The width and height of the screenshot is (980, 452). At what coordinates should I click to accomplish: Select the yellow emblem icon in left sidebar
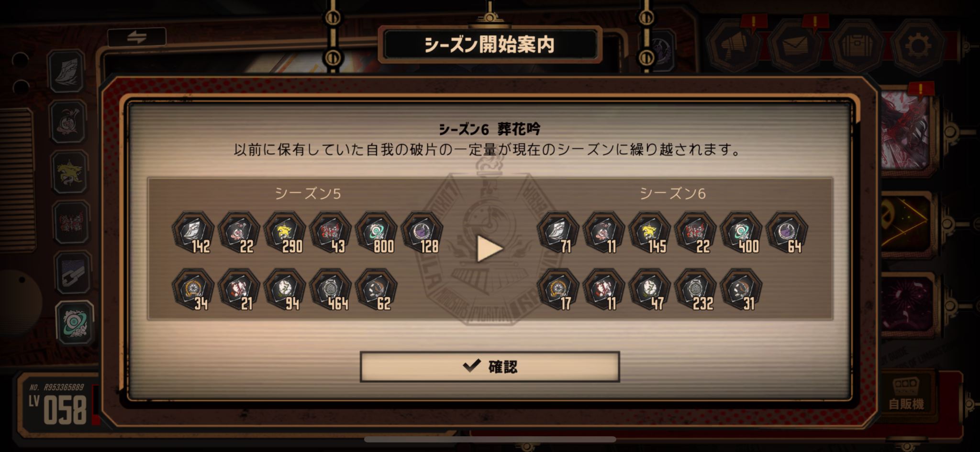[x=70, y=172]
